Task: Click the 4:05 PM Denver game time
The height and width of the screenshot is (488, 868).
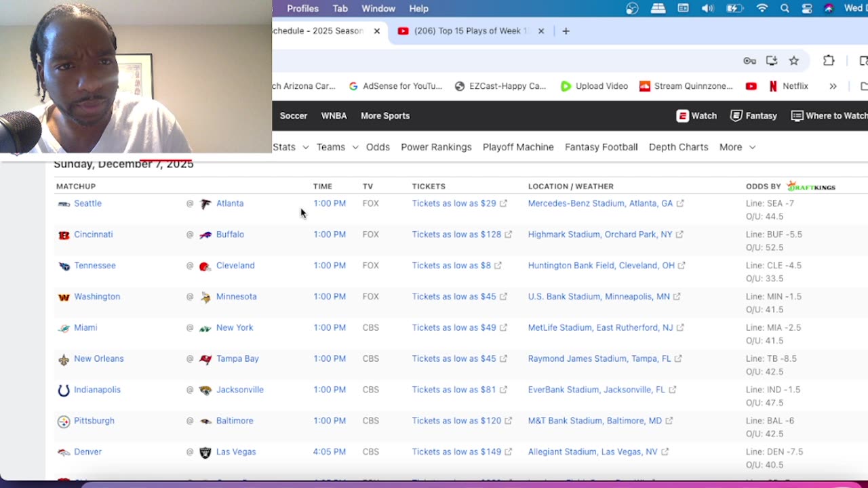Action: point(330,452)
